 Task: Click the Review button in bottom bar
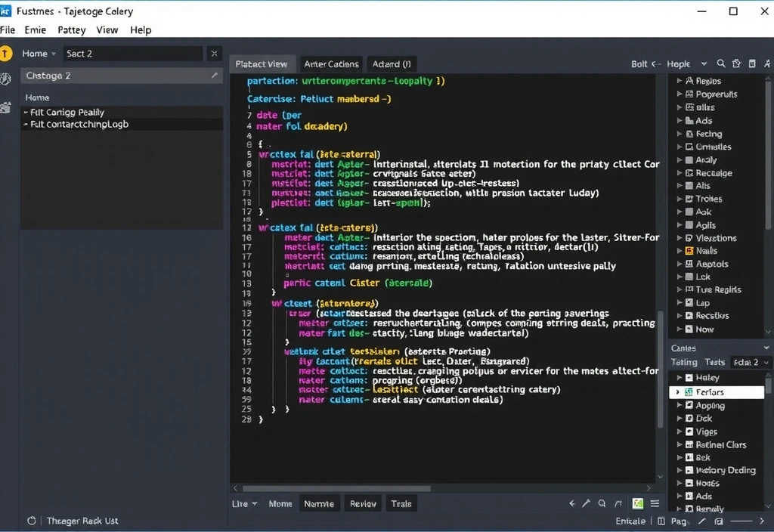pyautogui.click(x=363, y=504)
